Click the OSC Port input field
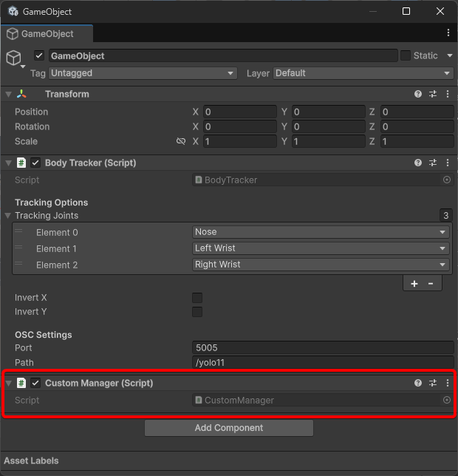Image resolution: width=458 pixels, height=476 pixels. 322,347
